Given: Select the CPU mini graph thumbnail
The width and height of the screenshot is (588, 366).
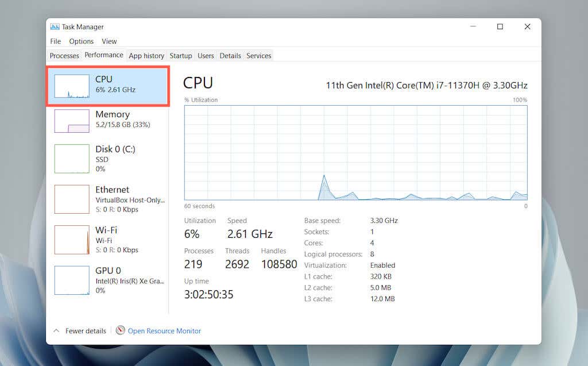Looking at the screenshot, I should pyautogui.click(x=72, y=86).
